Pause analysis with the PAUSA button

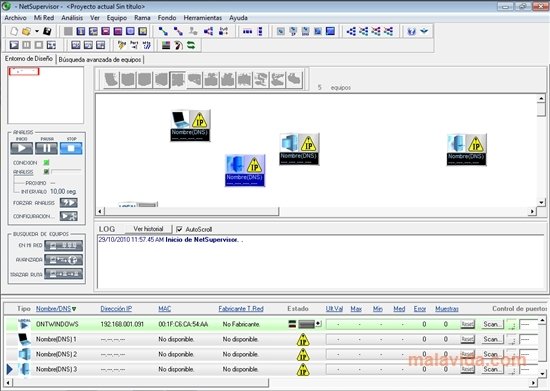tap(46, 148)
